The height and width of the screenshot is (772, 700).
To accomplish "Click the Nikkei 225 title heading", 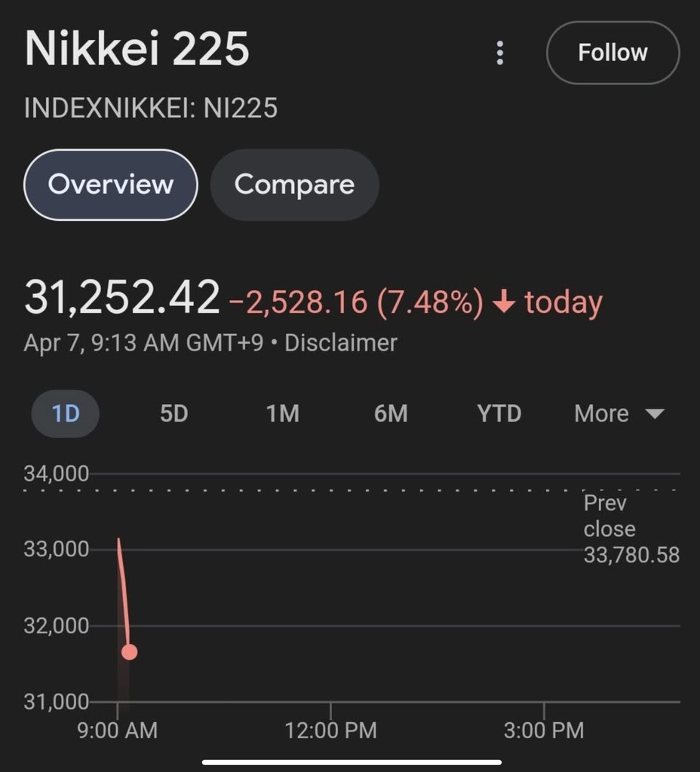I will coord(137,50).
